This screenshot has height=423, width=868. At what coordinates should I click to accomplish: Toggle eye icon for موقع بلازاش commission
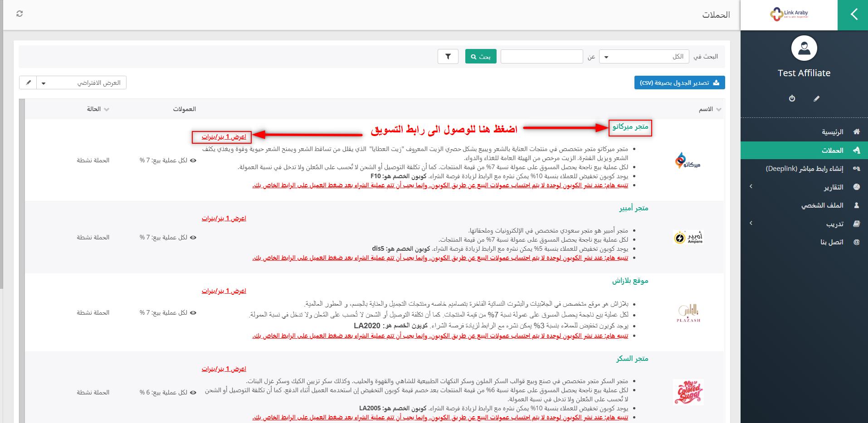click(193, 313)
